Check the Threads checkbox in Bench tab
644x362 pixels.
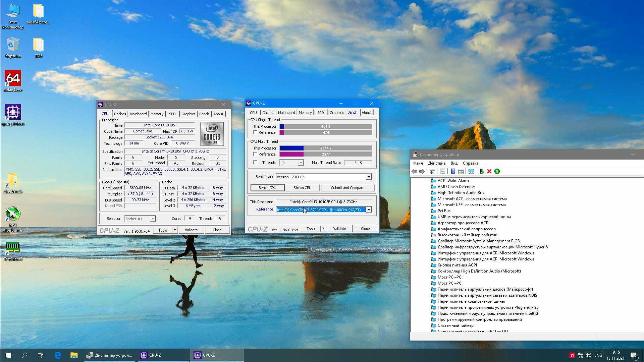coord(255,163)
